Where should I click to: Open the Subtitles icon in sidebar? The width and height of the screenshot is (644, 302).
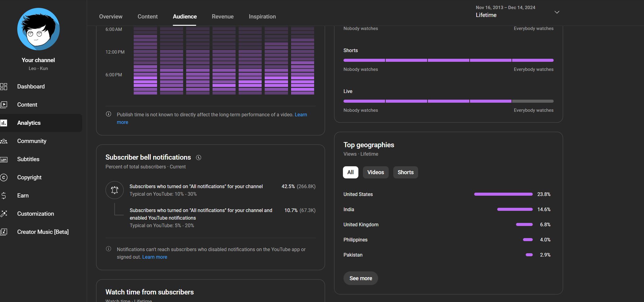pyautogui.click(x=4, y=159)
